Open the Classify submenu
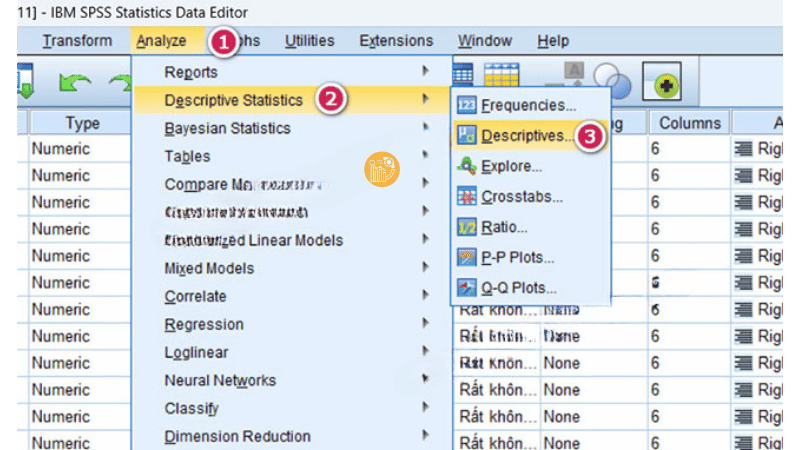 click(x=292, y=409)
